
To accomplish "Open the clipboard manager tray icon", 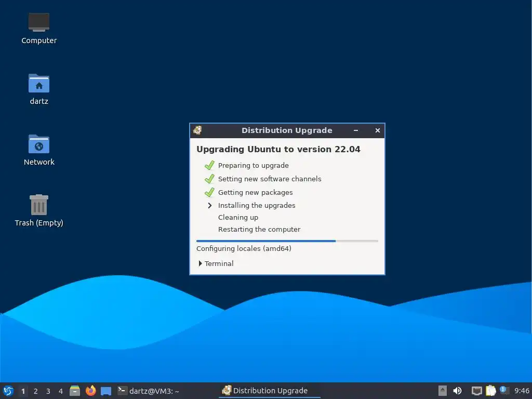I will [490, 391].
